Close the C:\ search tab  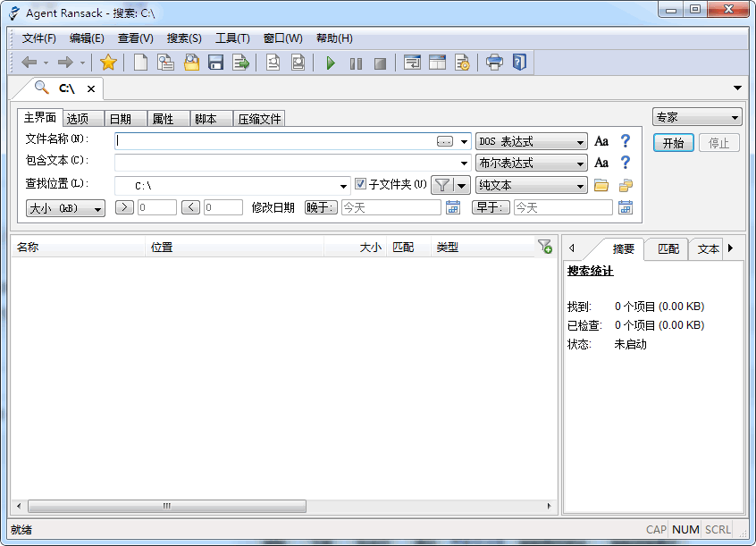tap(90, 88)
